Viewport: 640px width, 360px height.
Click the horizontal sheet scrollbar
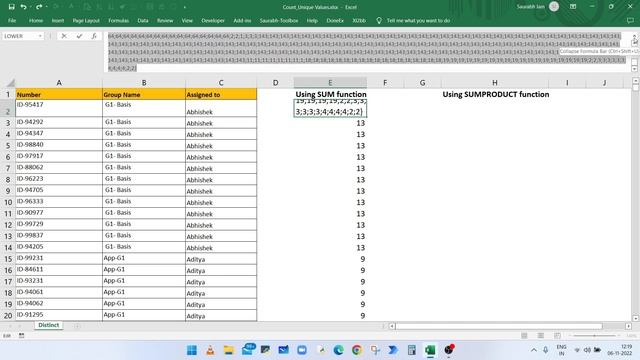(x=499, y=326)
